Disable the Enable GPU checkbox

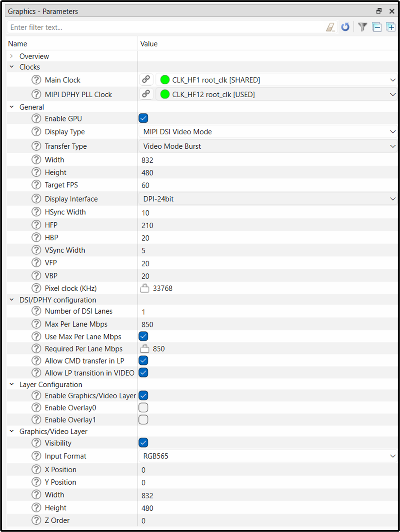pos(143,118)
